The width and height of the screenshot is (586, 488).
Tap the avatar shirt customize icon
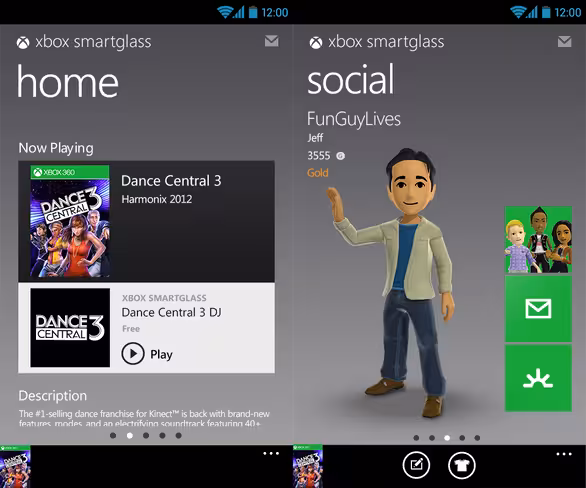462,465
